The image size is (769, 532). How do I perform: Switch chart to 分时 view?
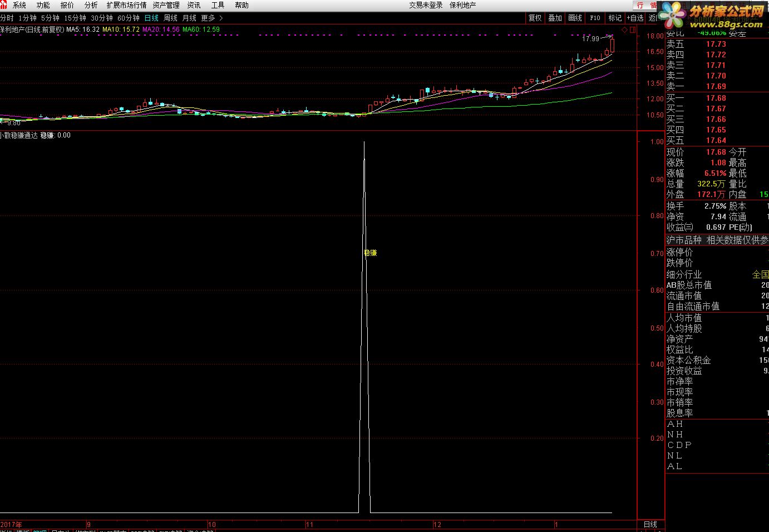(7, 18)
